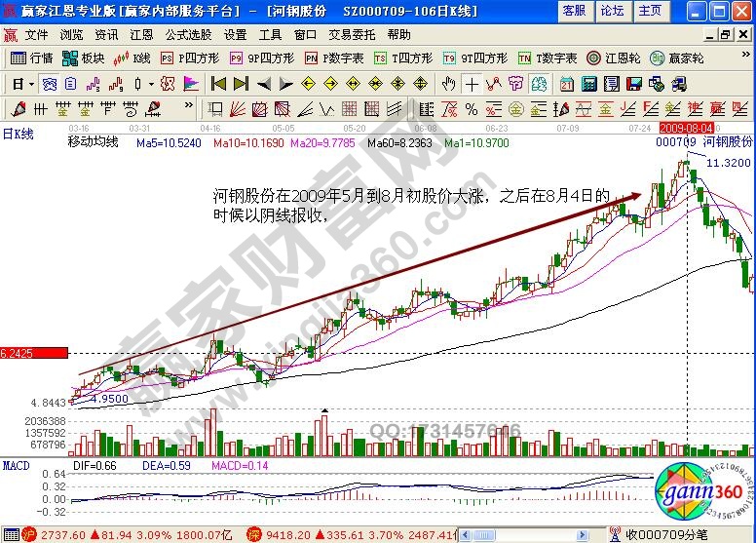The width and height of the screenshot is (756, 543).
Task: Open the 板块 sector view
Action: pos(84,58)
